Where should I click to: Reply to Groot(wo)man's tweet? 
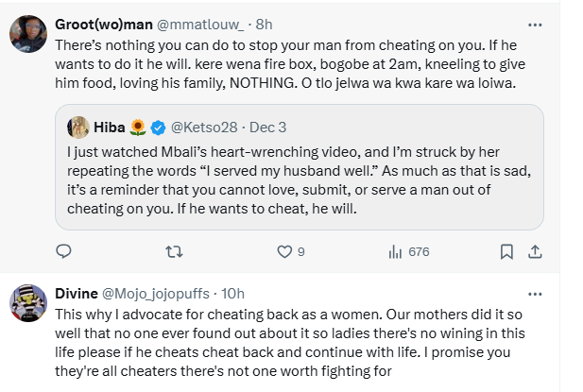click(64, 251)
